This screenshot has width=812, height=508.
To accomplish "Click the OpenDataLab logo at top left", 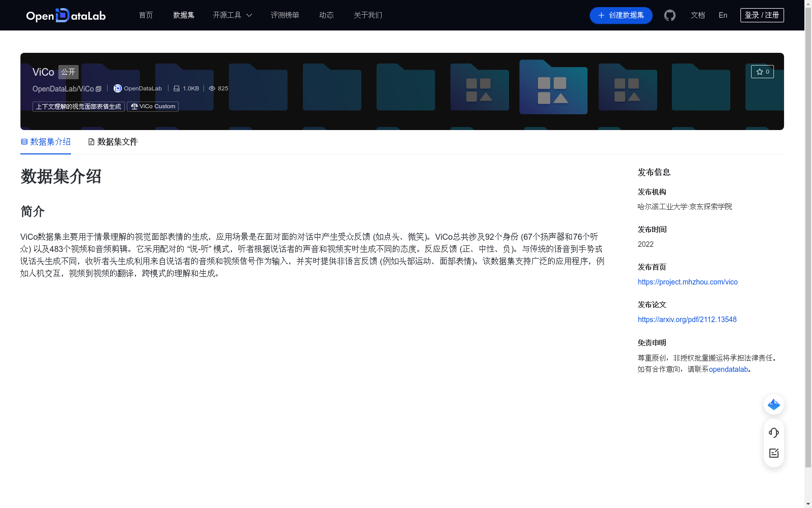I will (x=65, y=15).
